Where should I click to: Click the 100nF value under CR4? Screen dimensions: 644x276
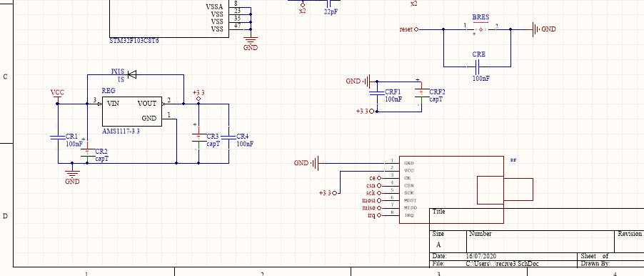pyautogui.click(x=245, y=144)
